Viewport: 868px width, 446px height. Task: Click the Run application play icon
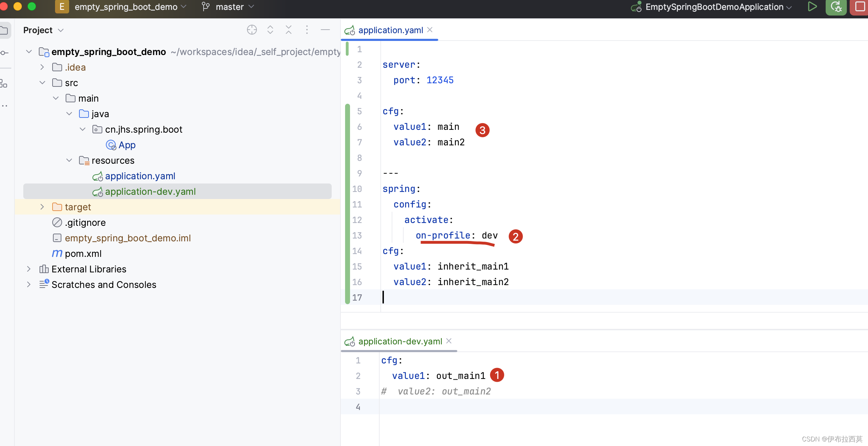[x=812, y=7]
